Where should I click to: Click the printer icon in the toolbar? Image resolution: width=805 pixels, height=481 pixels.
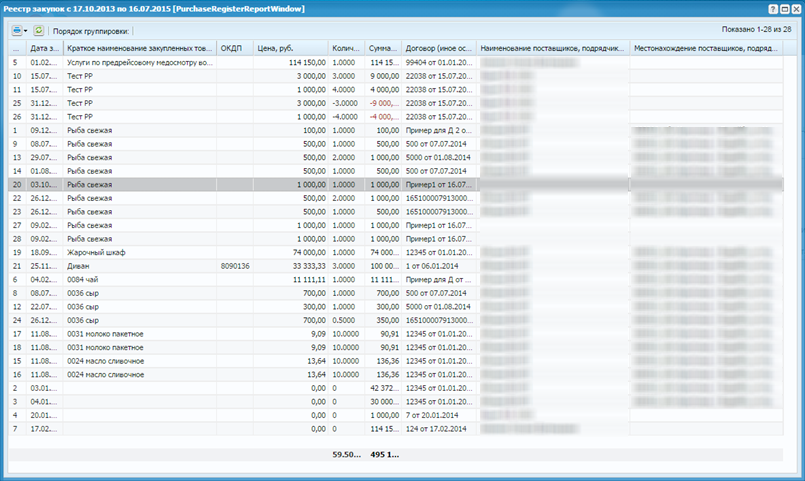pos(17,31)
